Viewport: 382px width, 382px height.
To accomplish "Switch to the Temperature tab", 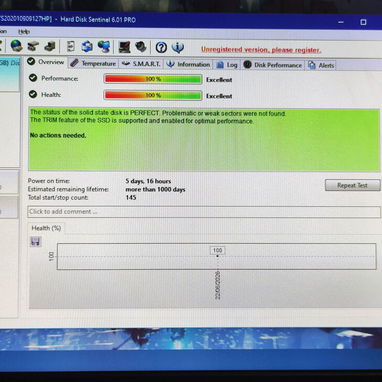I will pos(93,63).
